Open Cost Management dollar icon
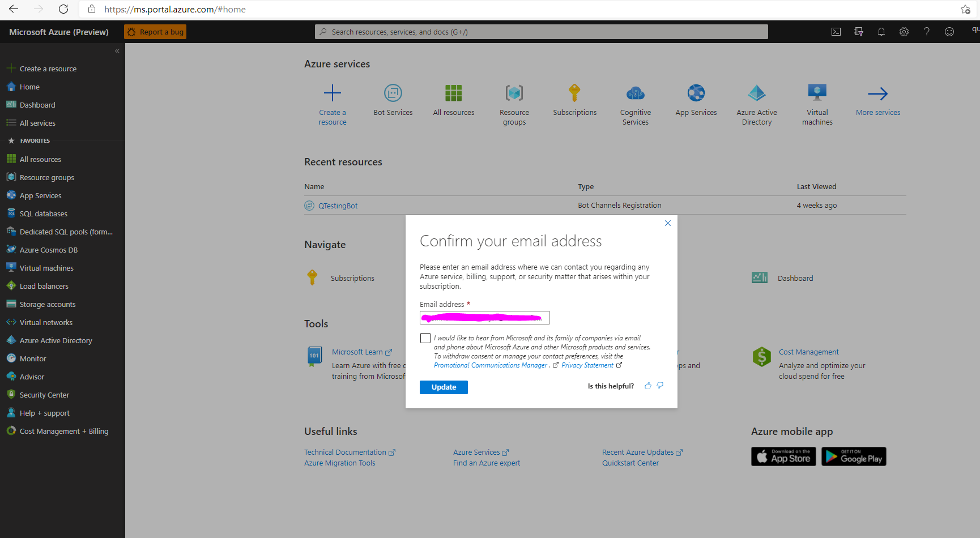The height and width of the screenshot is (538, 980). [761, 357]
